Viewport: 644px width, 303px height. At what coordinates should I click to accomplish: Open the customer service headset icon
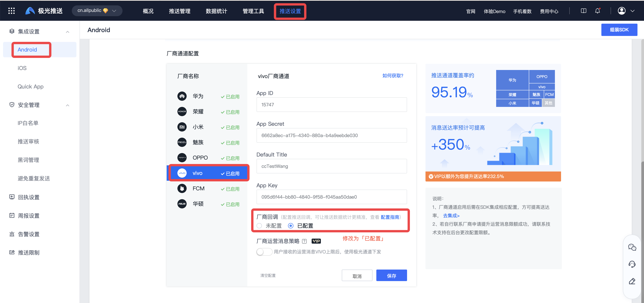(x=632, y=264)
